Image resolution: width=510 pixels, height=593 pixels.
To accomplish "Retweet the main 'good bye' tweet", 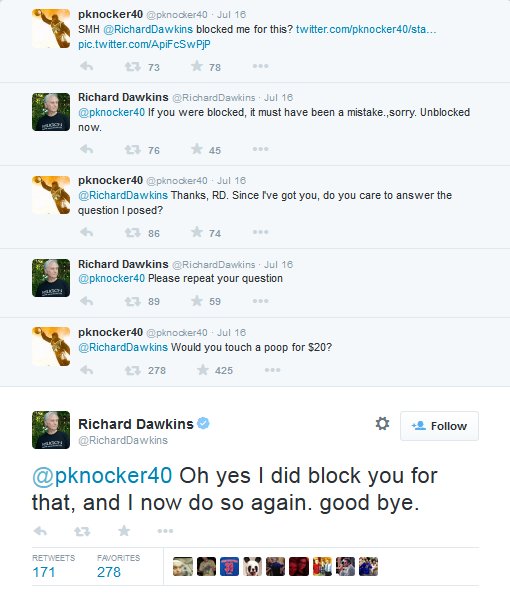I will 82,532.
